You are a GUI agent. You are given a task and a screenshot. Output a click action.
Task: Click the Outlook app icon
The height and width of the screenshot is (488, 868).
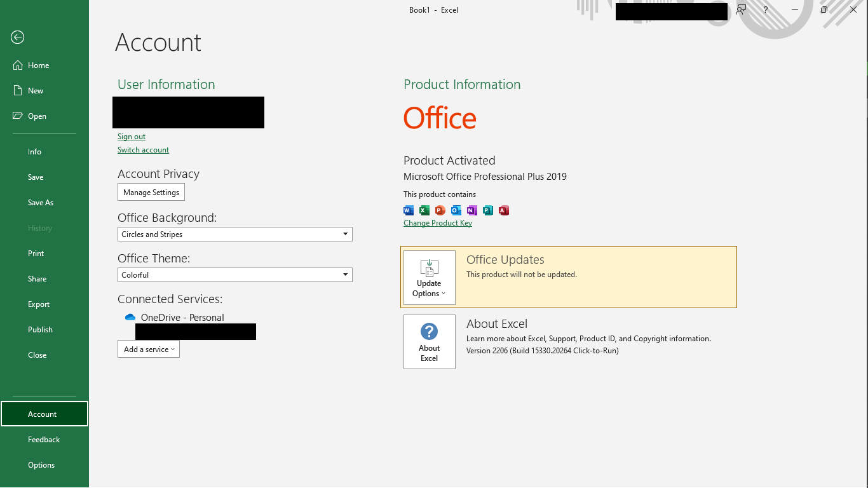pos(456,210)
